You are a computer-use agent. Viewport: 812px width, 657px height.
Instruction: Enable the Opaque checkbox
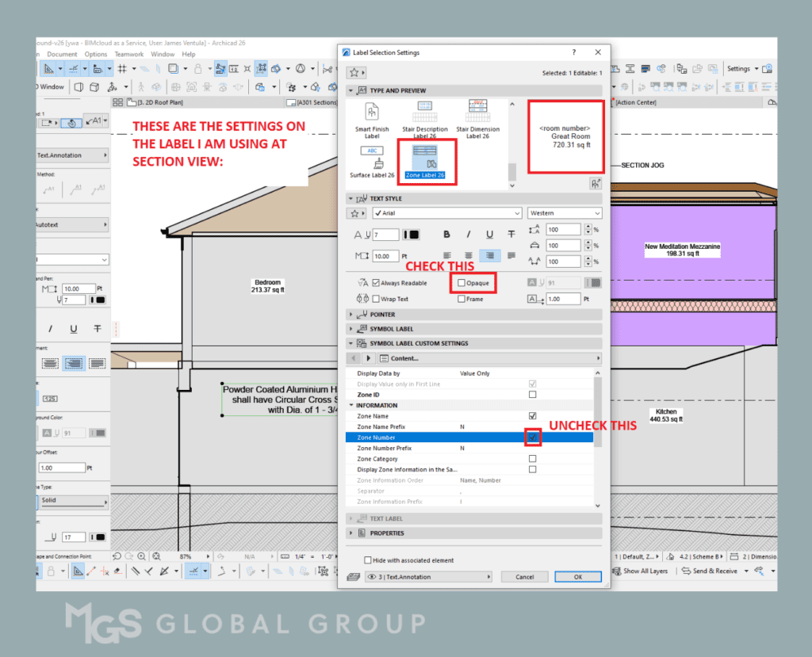pos(462,283)
